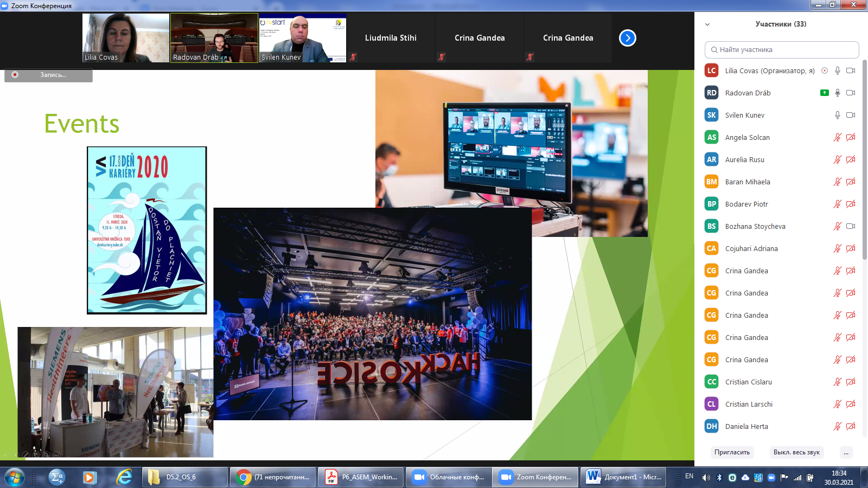
Task: Click the Запись recording indicator
Action: (48, 75)
